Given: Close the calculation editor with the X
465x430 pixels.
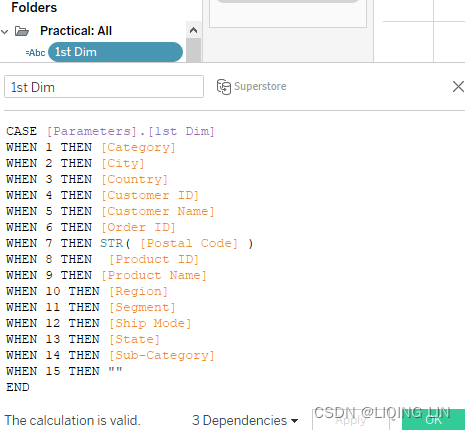Looking at the screenshot, I should 458,87.
